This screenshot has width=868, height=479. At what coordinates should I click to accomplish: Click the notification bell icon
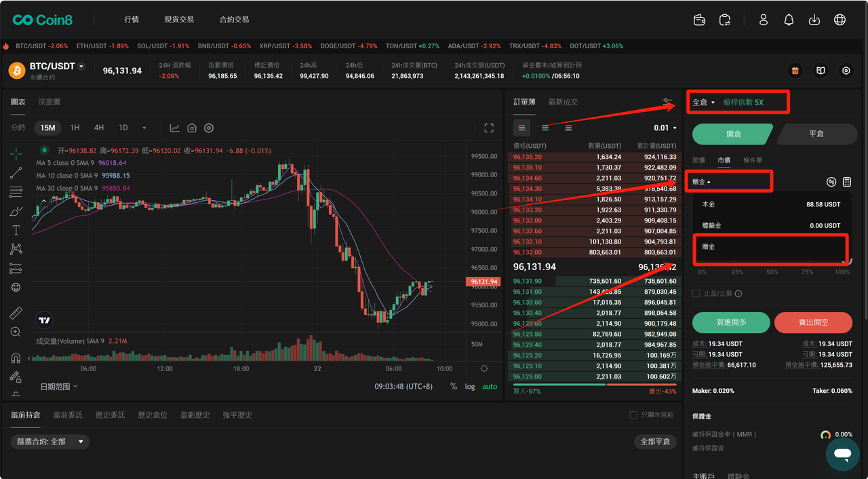[x=789, y=20]
